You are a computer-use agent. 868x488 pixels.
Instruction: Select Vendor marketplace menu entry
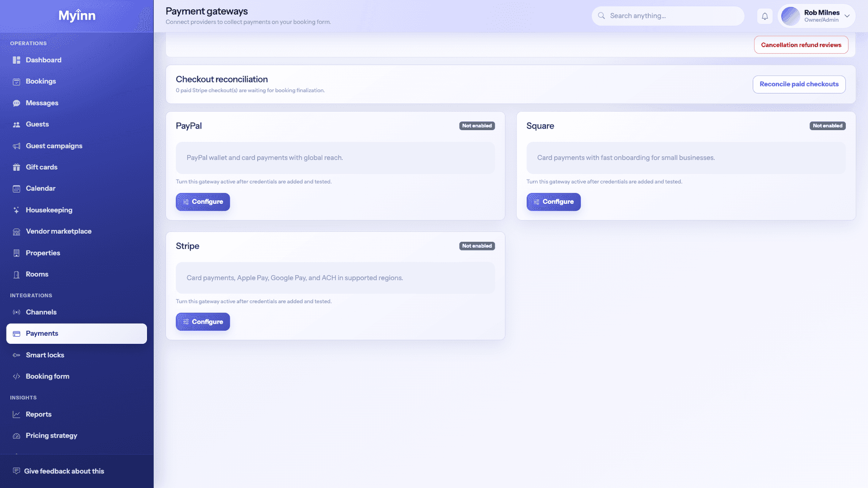click(x=76, y=232)
